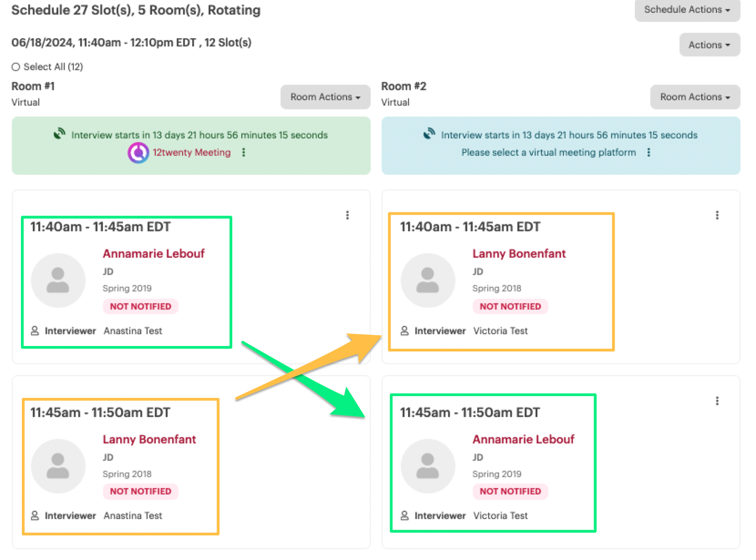Click interviewer person icon in Room #1 11:40am slot
Screen dimensions: 756x560
pos(35,331)
